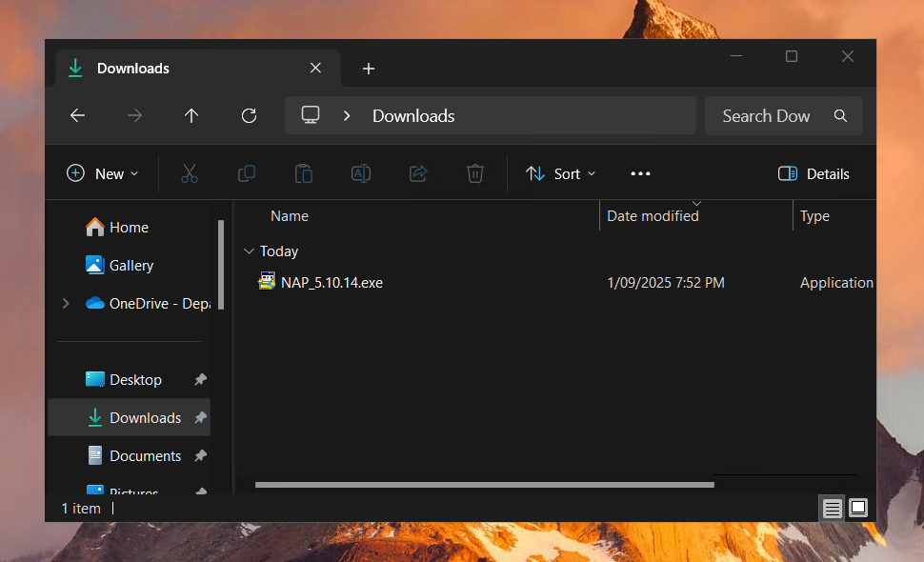This screenshot has width=924, height=562.
Task: Paste using the clipboard Paste icon
Action: coord(304,173)
